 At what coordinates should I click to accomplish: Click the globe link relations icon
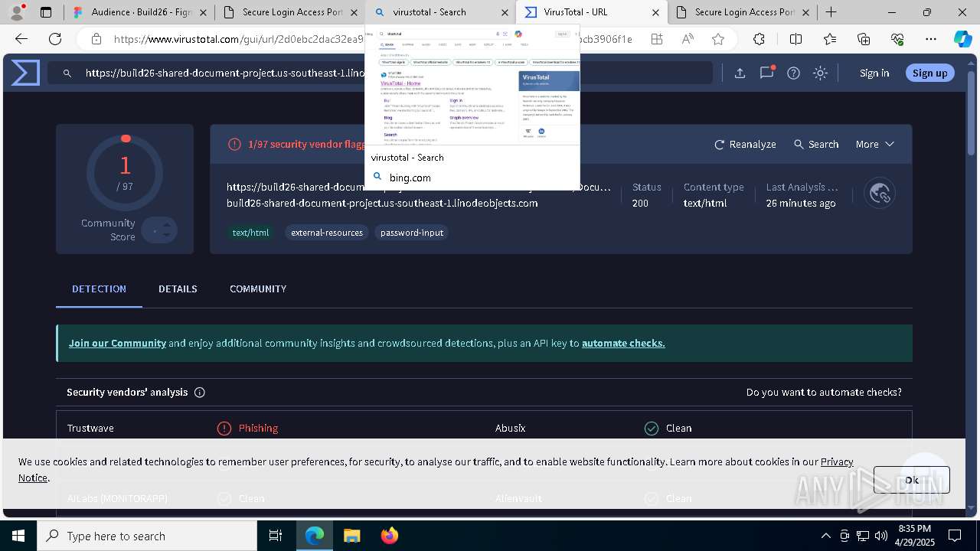point(880,194)
